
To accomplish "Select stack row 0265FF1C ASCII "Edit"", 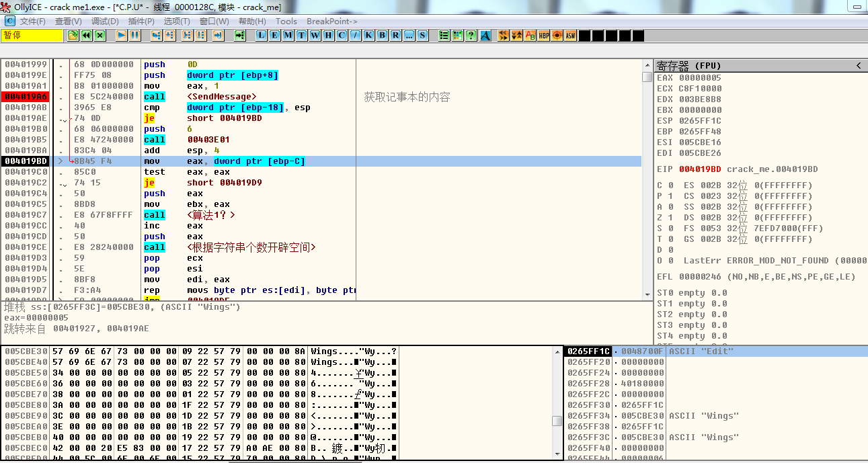I will click(715, 351).
